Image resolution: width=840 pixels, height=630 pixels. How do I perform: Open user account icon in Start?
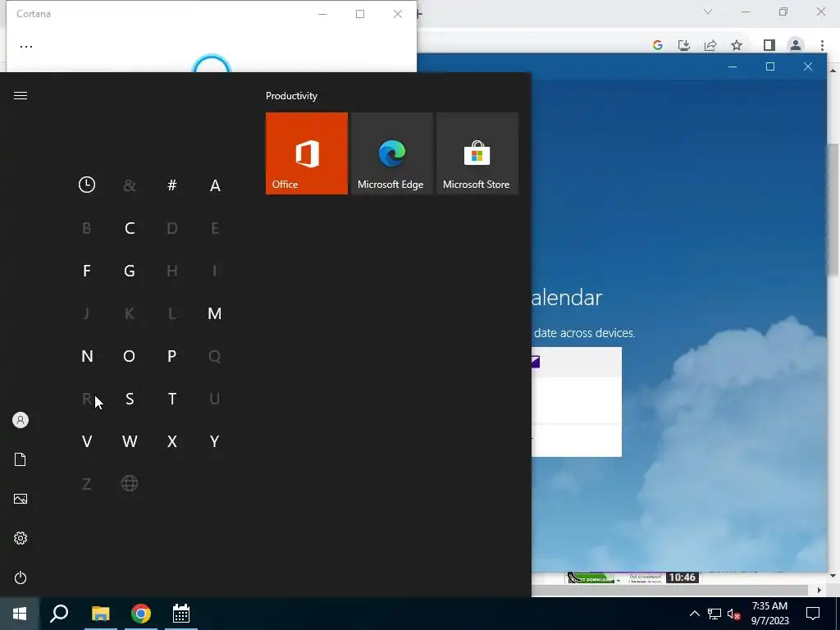tap(21, 420)
